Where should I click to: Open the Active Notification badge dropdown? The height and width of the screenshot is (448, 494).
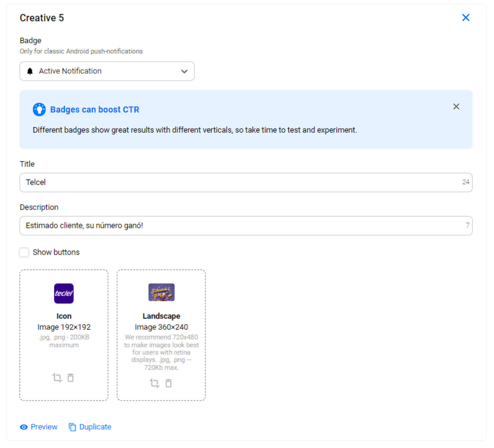pos(107,71)
